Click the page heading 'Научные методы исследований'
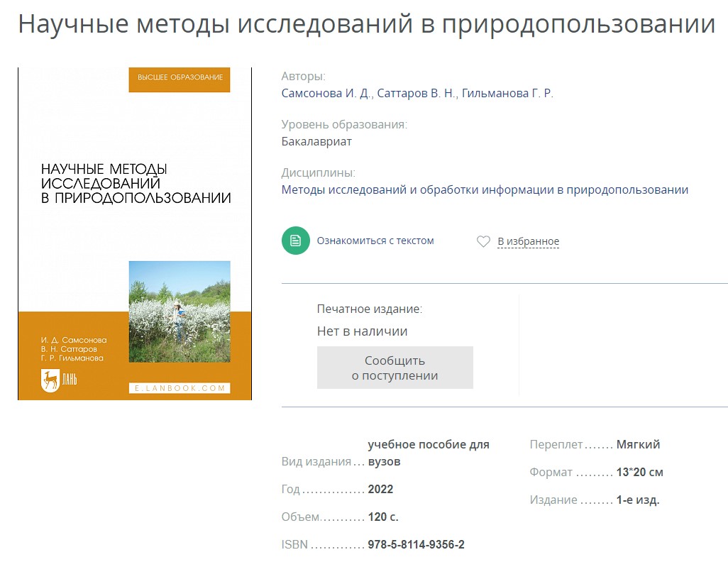 [366, 23]
